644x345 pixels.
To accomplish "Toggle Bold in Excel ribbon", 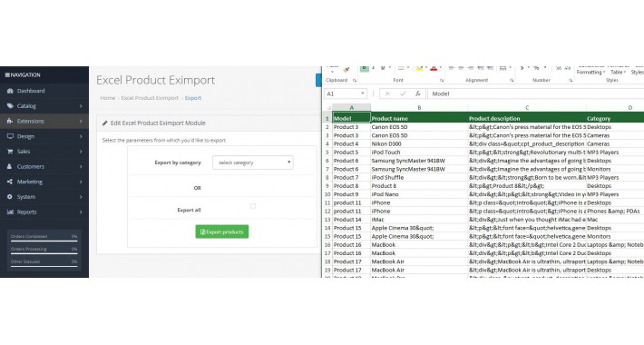I will 364,69.
